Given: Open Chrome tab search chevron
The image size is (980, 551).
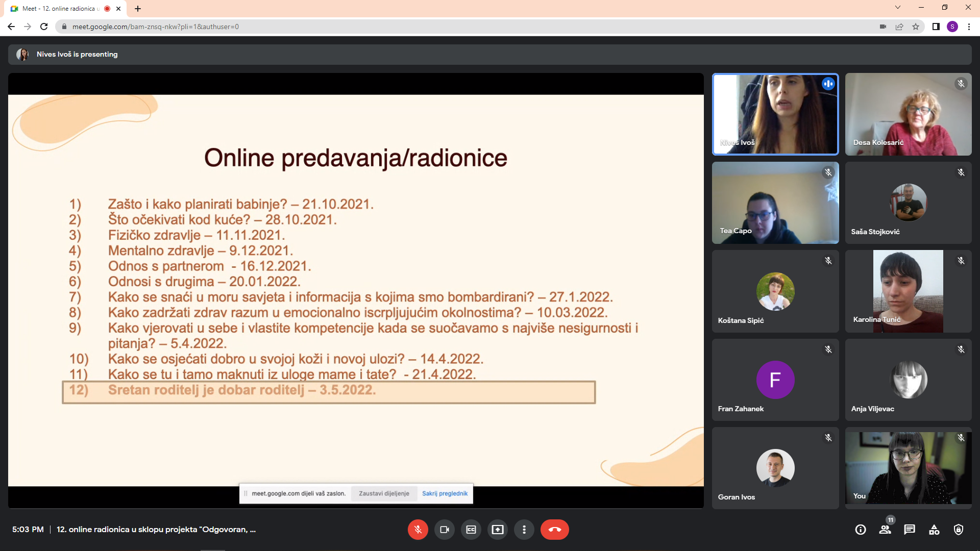Looking at the screenshot, I should click(898, 8).
